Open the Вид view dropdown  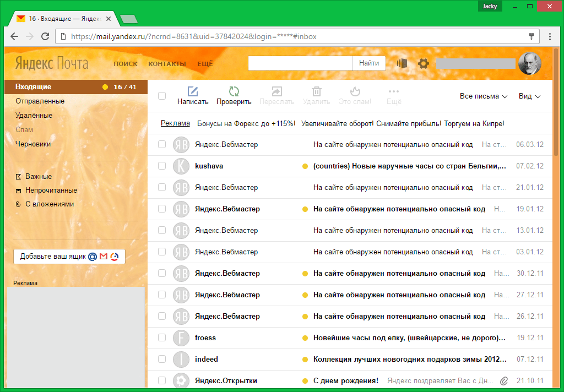529,96
